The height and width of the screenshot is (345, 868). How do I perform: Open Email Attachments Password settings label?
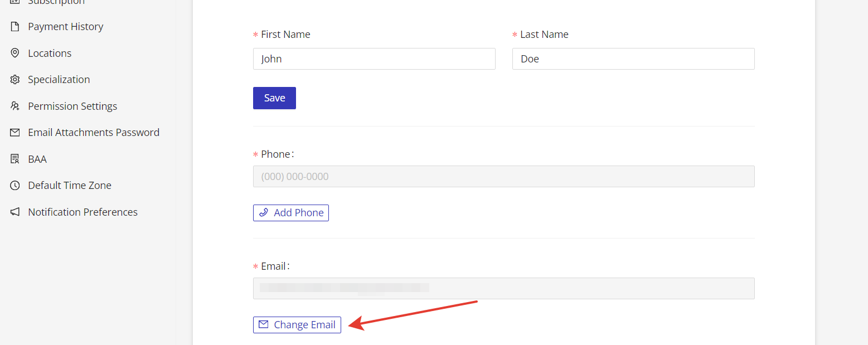click(94, 133)
